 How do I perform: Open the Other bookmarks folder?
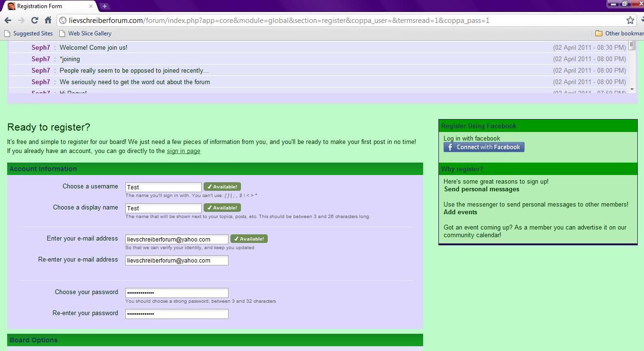(x=619, y=33)
